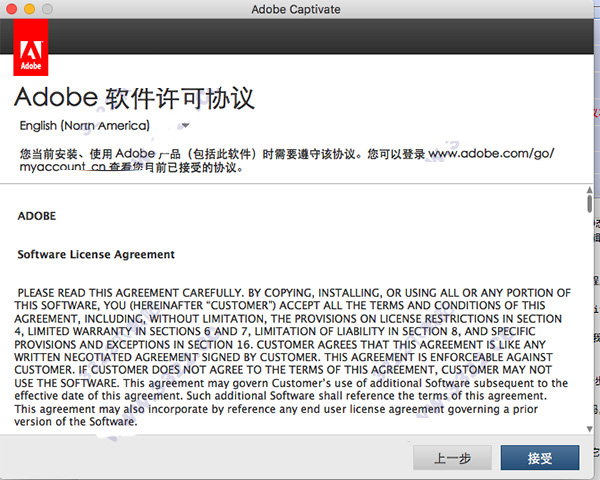
Task: Click the Software License Agreement heading
Action: (96, 255)
